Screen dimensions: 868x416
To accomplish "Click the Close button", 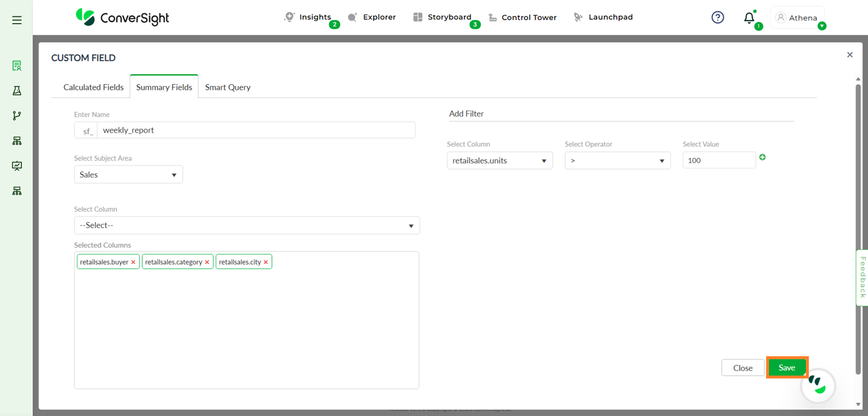I will click(742, 368).
